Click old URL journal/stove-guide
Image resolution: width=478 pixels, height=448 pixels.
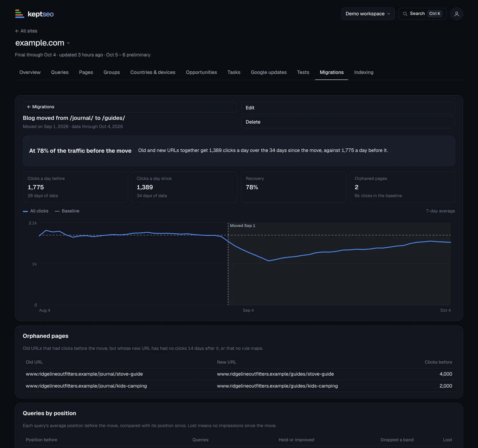[x=84, y=374]
